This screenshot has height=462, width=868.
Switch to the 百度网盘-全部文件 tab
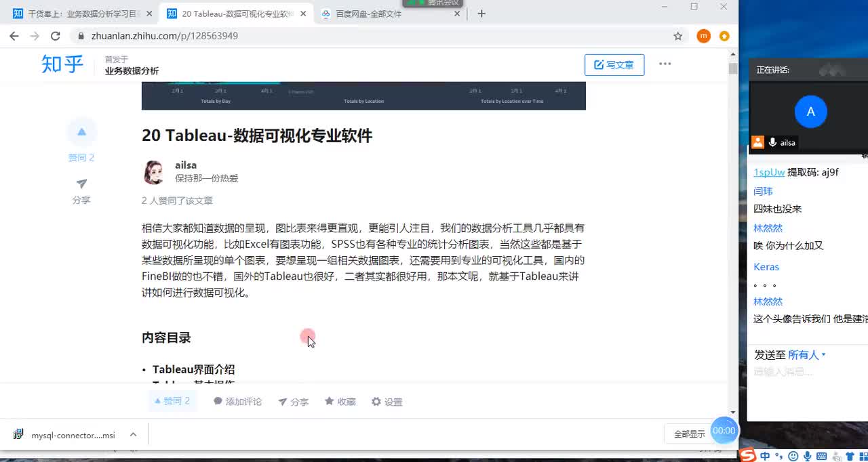coord(390,14)
